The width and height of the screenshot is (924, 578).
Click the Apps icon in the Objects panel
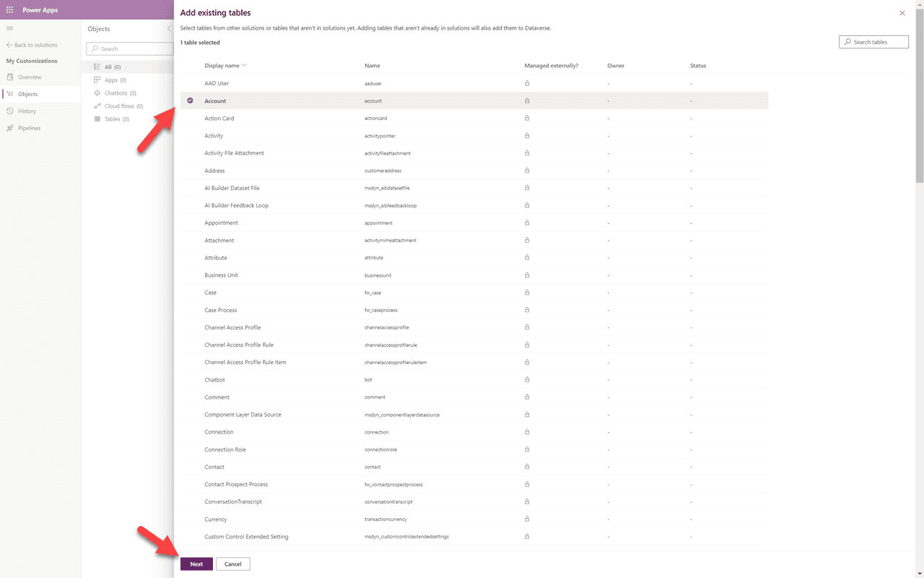tap(96, 79)
